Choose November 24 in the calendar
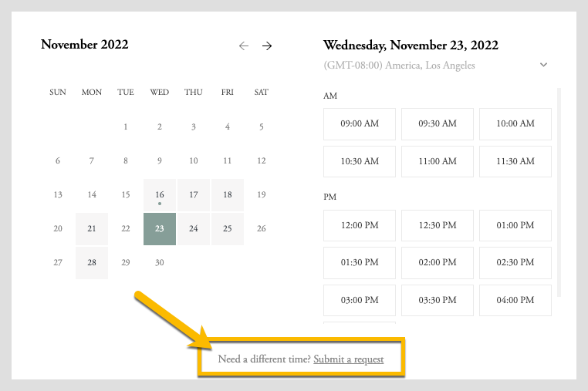Image resolution: width=588 pixels, height=391 pixels. coord(194,229)
